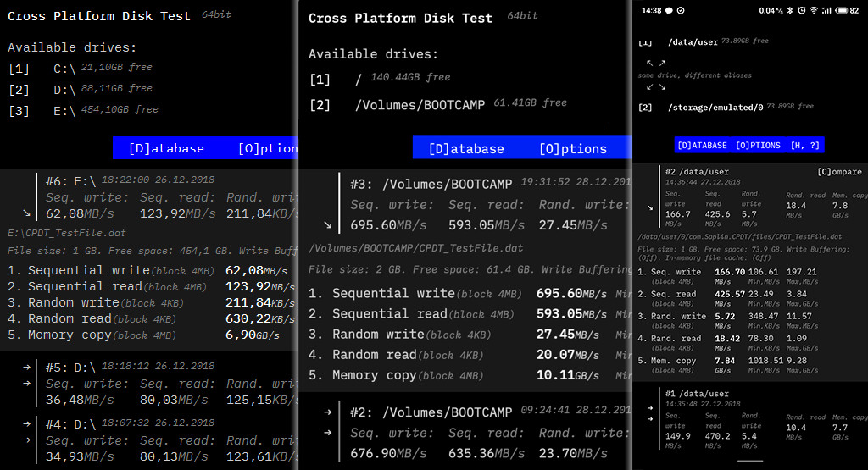Collapse test #3 /Volumes/BOOTCAMP diagonal arrow
The height and width of the screenshot is (470, 868).
tap(328, 224)
